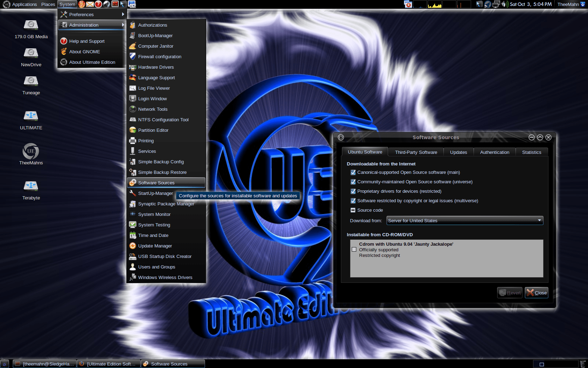Open the mail envelope launcher in the panel
The image size is (588, 368).
pyautogui.click(x=90, y=4)
